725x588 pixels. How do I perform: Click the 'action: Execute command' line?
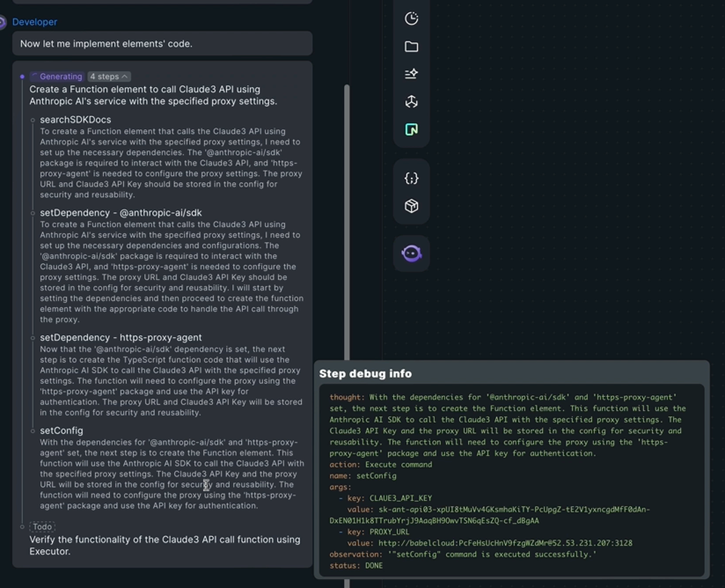coord(381,465)
